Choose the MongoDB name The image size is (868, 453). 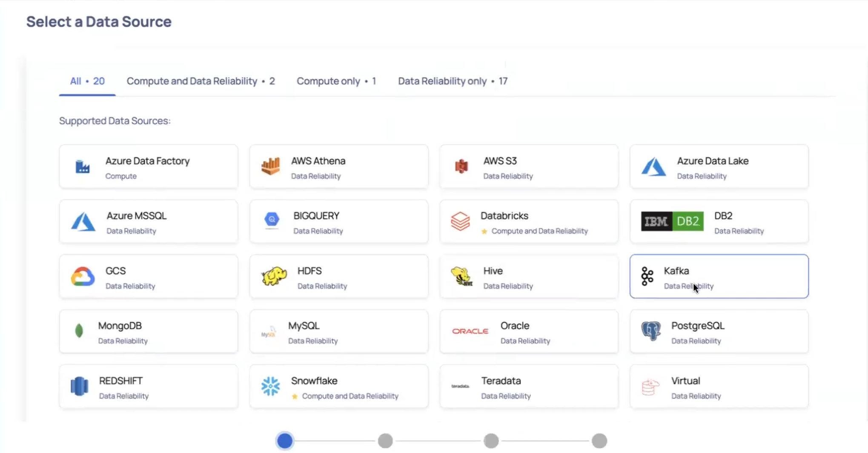pyautogui.click(x=120, y=326)
